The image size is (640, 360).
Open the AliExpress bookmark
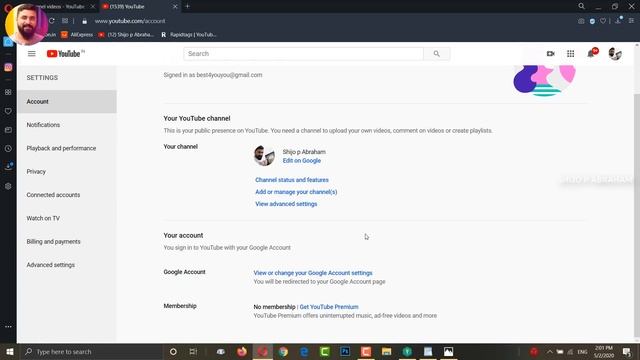point(78,35)
